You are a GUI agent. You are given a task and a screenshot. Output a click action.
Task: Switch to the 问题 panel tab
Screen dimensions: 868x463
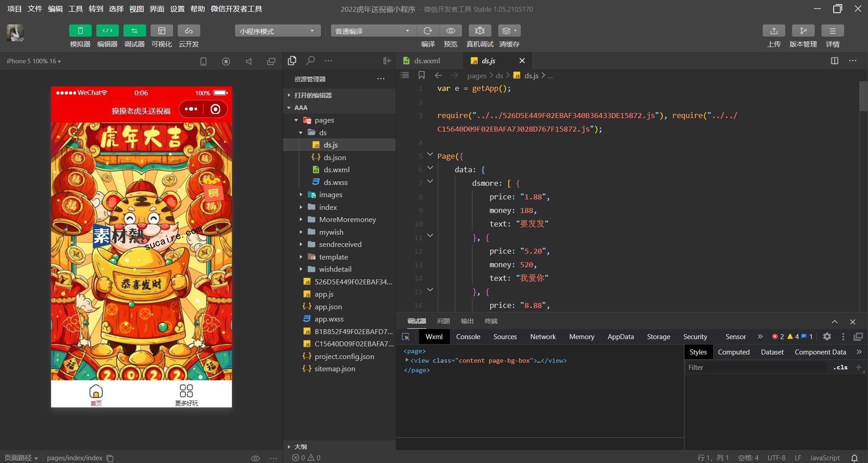[443, 321]
